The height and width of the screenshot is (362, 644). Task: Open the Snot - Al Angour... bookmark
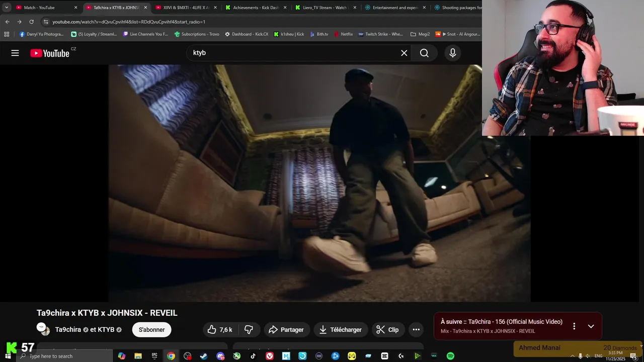click(458, 34)
